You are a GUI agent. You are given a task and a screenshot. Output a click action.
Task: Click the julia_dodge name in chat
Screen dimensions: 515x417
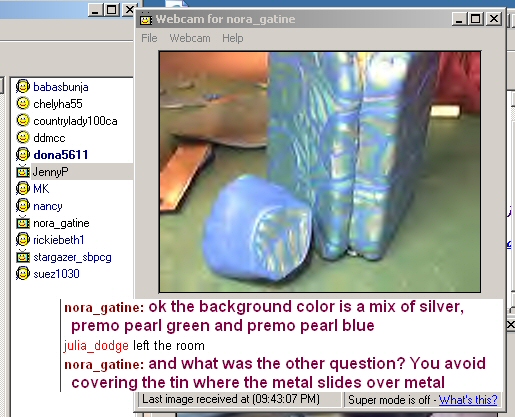96,346
